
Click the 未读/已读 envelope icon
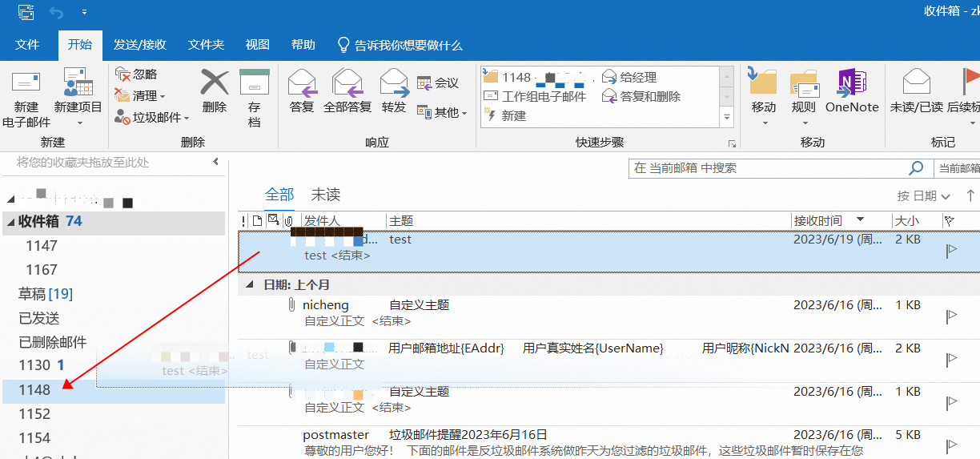point(916,83)
